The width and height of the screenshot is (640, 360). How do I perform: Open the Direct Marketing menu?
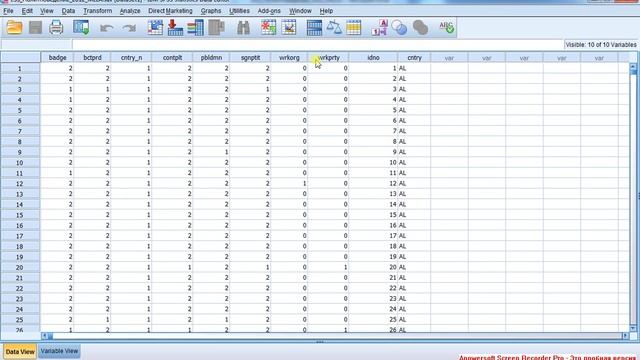[x=170, y=11]
